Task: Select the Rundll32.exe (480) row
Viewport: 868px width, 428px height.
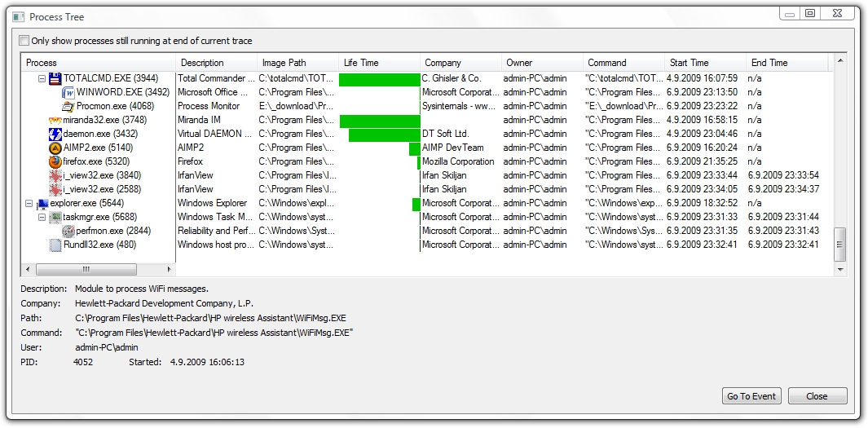Action: point(426,245)
